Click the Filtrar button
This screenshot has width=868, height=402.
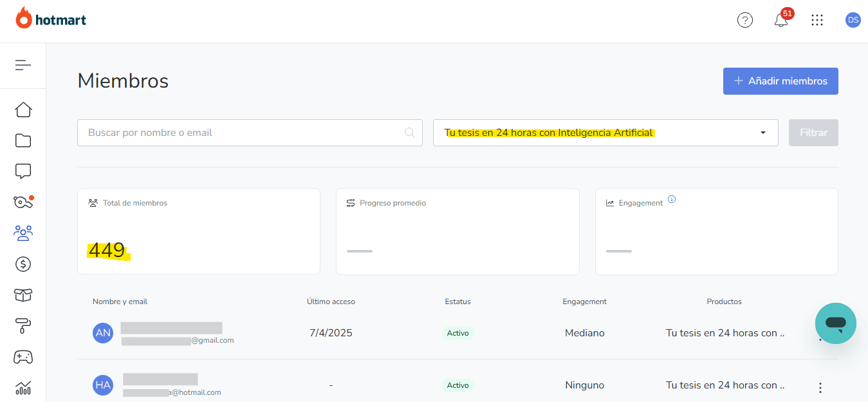coord(813,133)
